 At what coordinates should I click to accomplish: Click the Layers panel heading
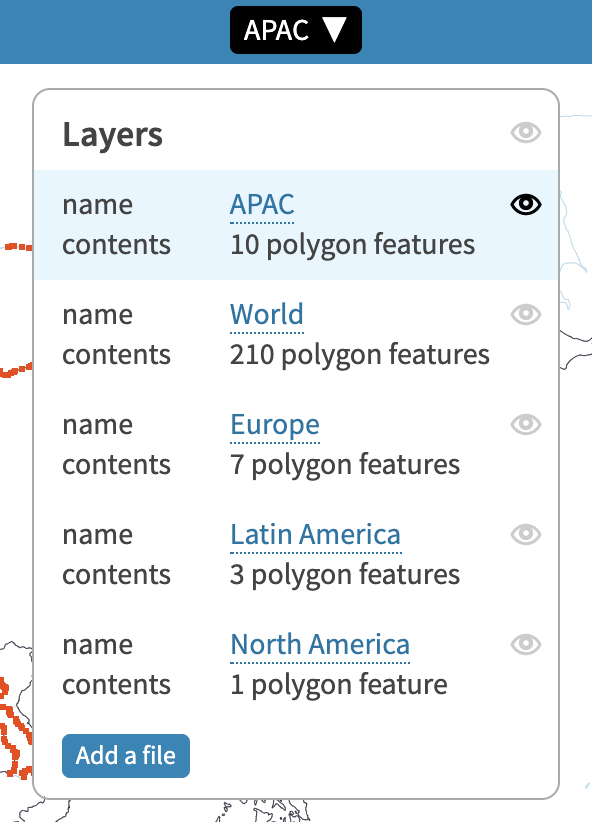113,135
